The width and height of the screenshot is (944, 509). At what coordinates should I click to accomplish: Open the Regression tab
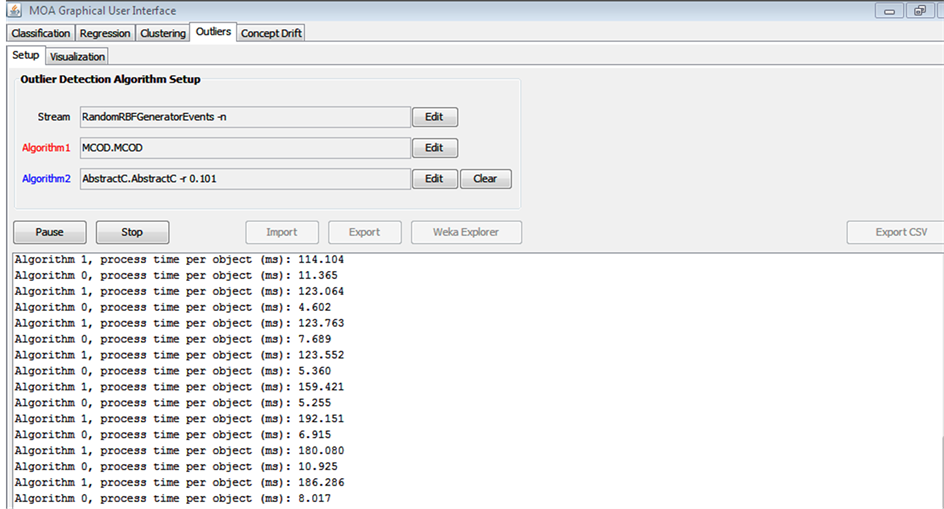[105, 33]
